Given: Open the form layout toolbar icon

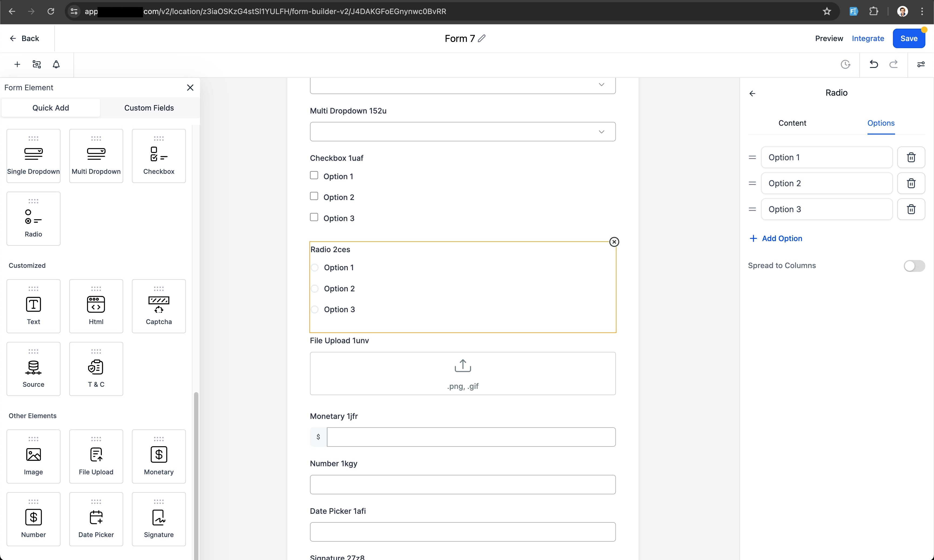Looking at the screenshot, I should 36,65.
